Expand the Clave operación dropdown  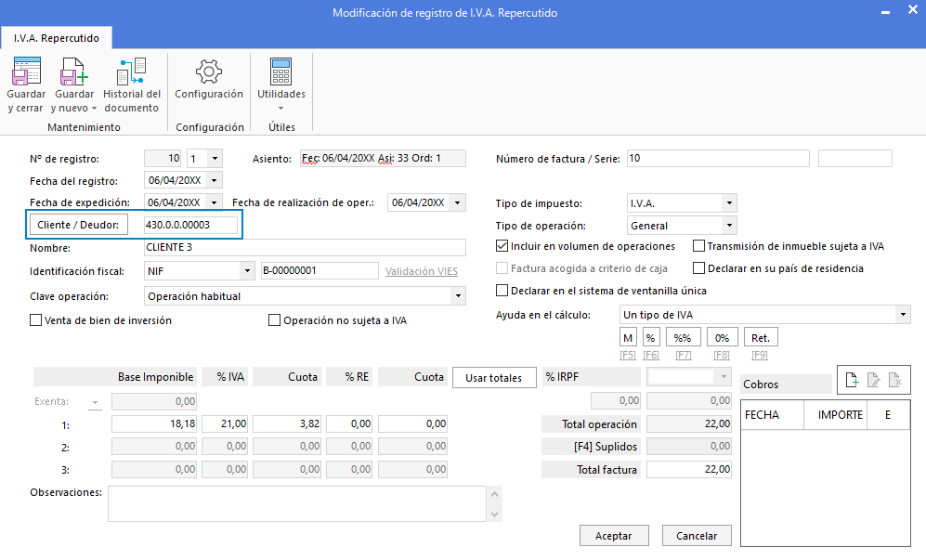coord(458,296)
